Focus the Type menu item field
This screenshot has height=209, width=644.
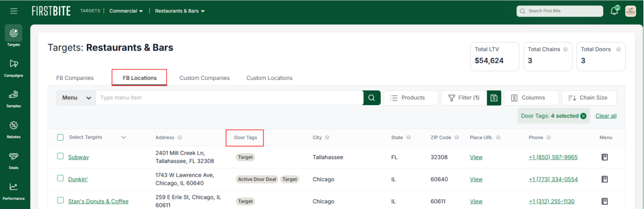tap(229, 98)
